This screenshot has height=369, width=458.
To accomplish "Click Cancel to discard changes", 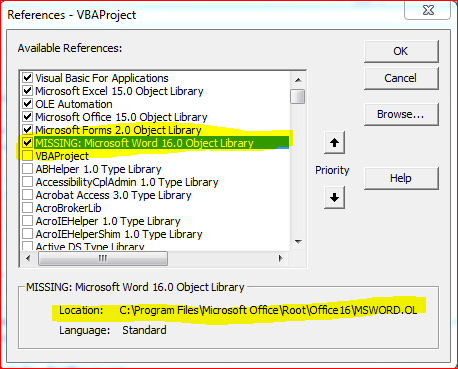I will (x=401, y=78).
